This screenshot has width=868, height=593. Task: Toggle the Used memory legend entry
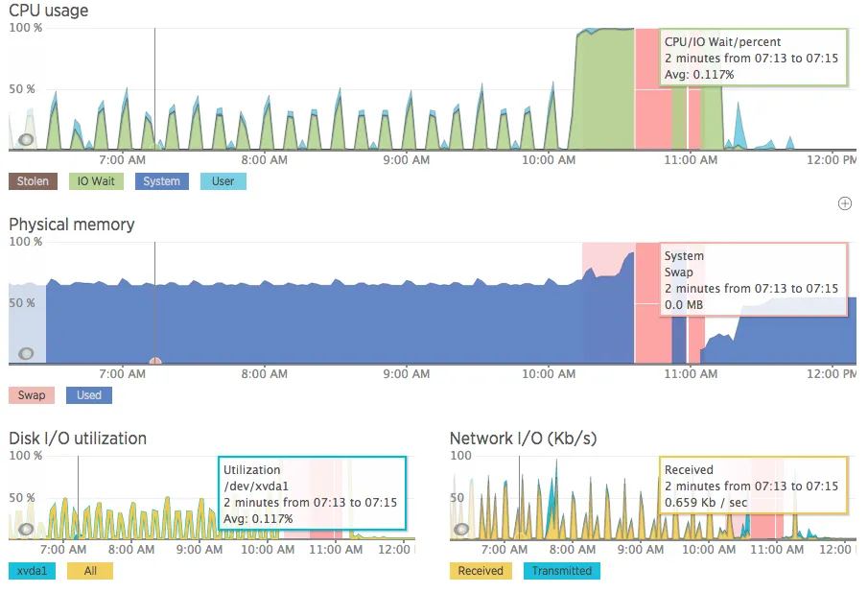[x=89, y=394]
